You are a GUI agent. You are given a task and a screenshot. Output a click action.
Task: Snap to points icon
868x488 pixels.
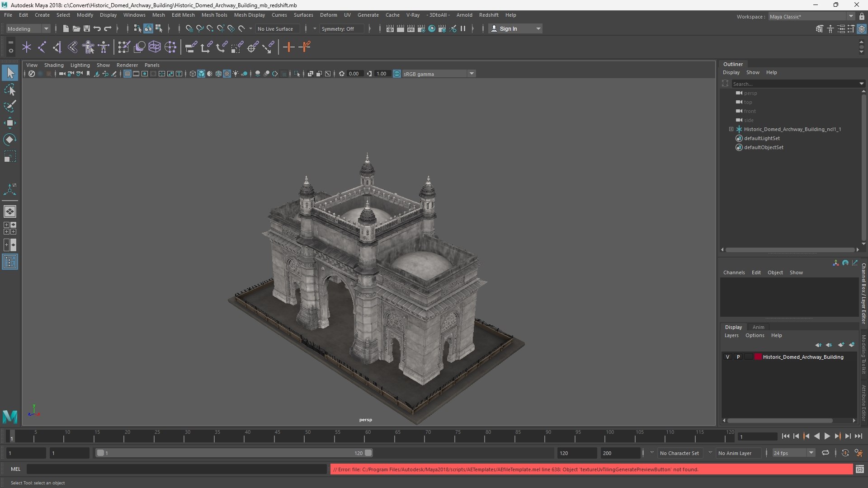[210, 28]
